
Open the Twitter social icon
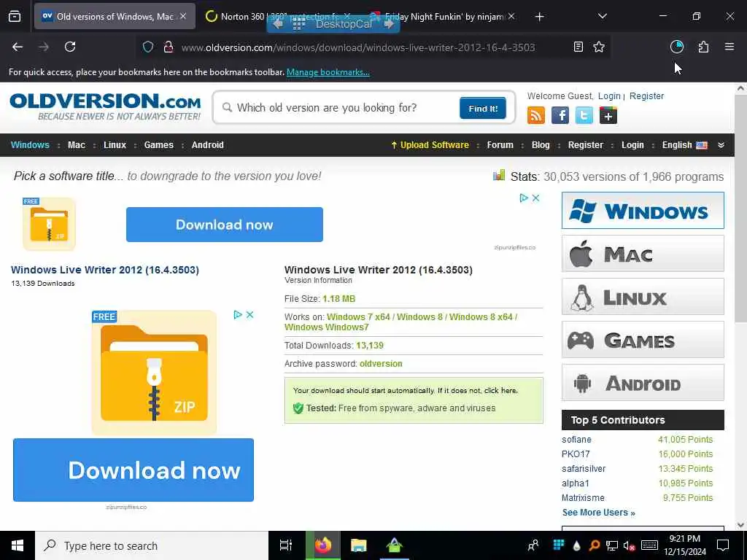584,115
